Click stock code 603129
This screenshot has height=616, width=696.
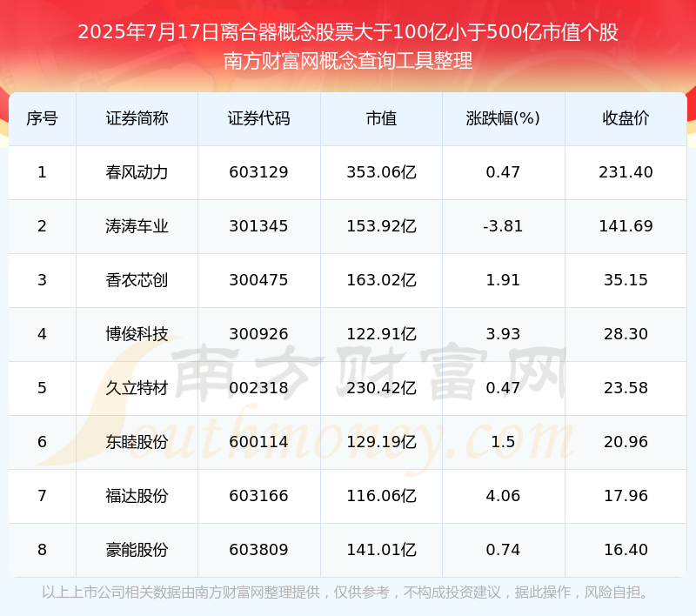click(x=258, y=172)
